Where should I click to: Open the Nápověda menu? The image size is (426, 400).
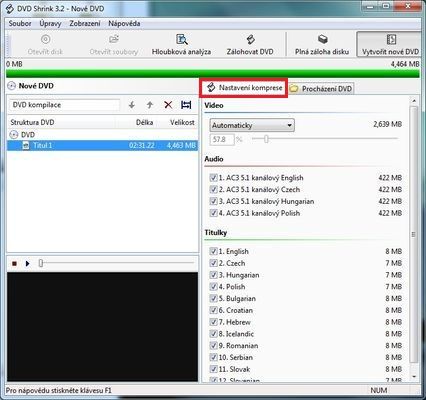[x=124, y=24]
